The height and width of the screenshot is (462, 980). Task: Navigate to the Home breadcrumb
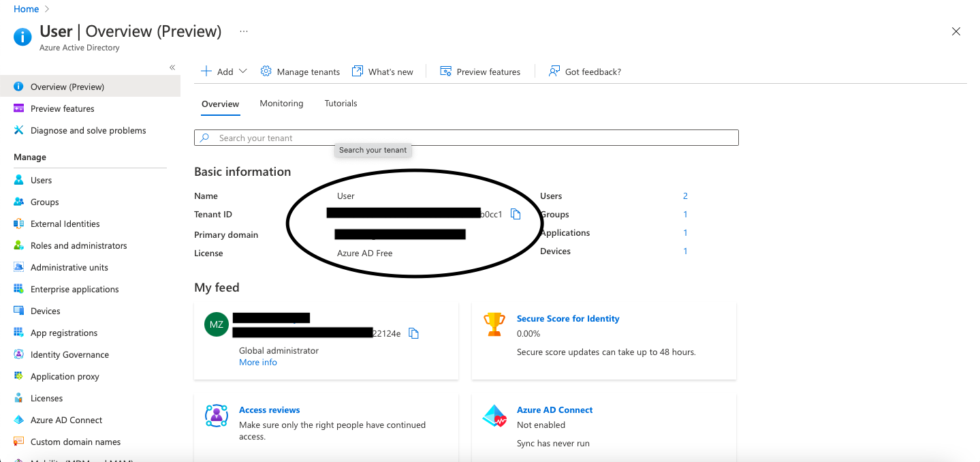[27, 9]
